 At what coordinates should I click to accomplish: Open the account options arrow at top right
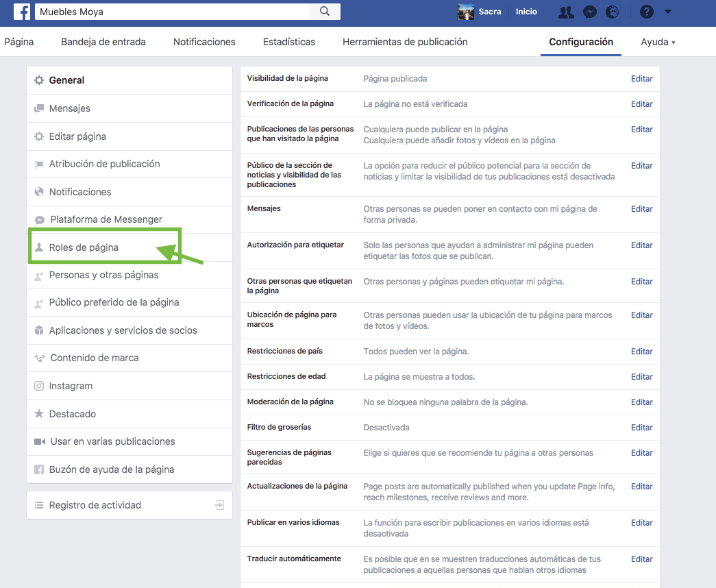pyautogui.click(x=668, y=12)
